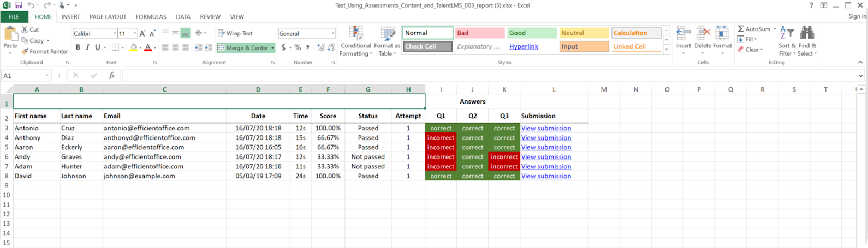The image size is (868, 248).
Task: Toggle bottom vertical alignment
Action: point(186,33)
